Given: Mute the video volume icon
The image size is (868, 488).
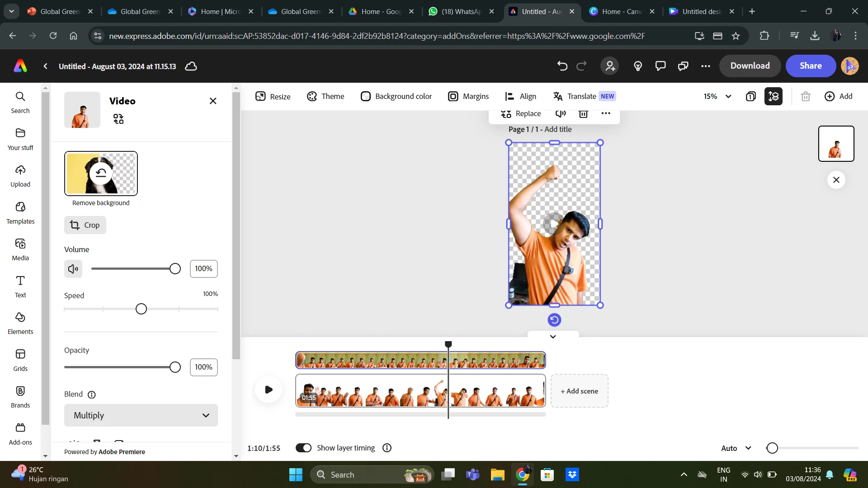Looking at the screenshot, I should tap(73, 269).
